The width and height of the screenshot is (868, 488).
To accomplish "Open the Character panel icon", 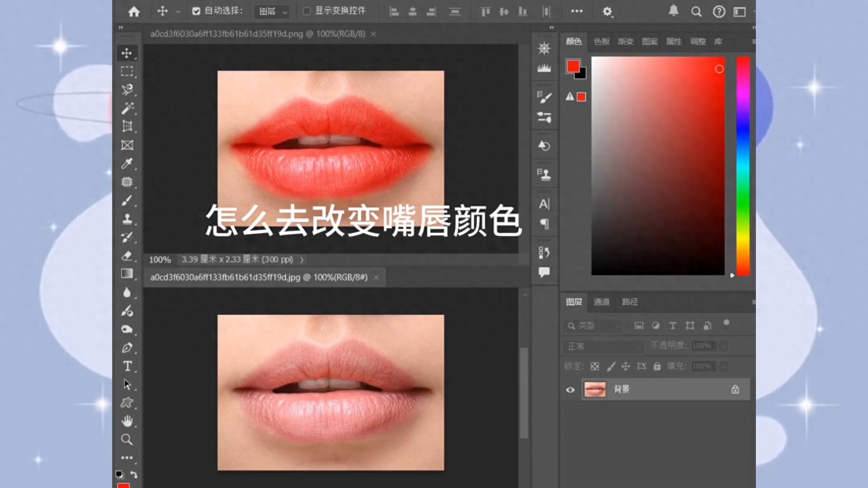I will (544, 204).
